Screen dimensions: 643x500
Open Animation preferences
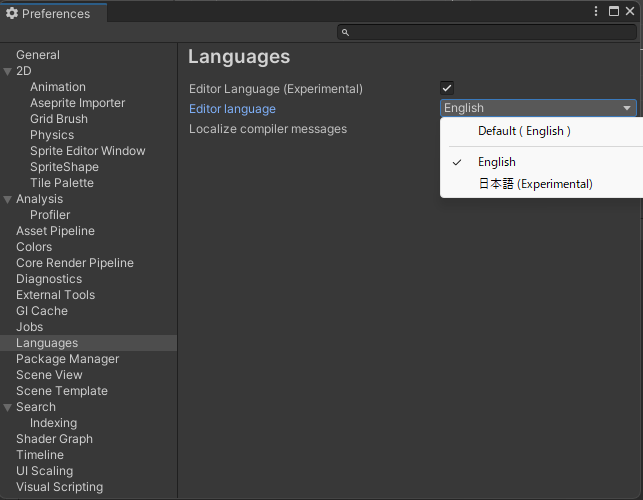[58, 87]
